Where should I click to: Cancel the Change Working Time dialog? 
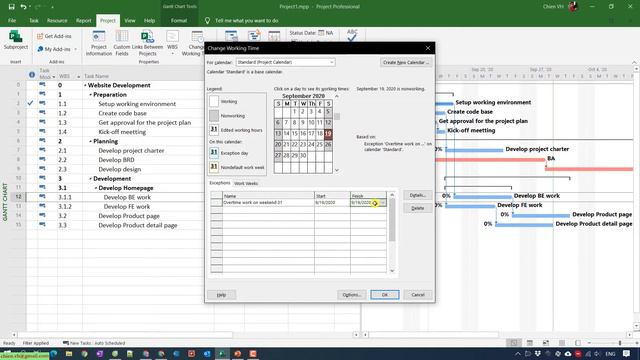coord(418,295)
